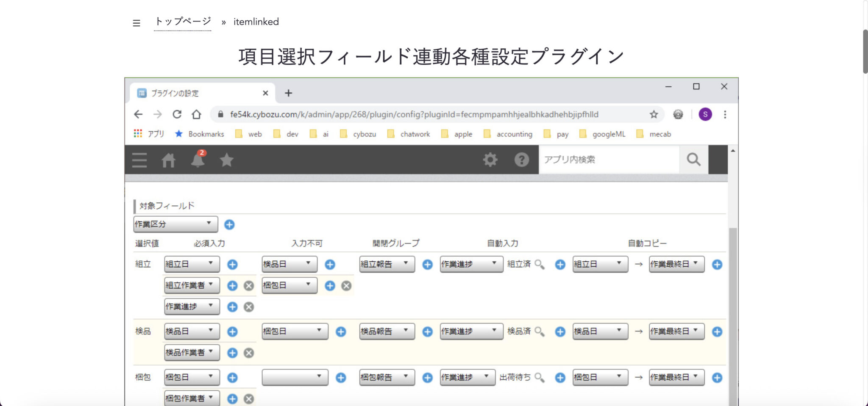The height and width of the screenshot is (406, 868).
Task: Open the empty 入力不可 dropdown in the 梱包 row
Action: pyautogui.click(x=295, y=377)
